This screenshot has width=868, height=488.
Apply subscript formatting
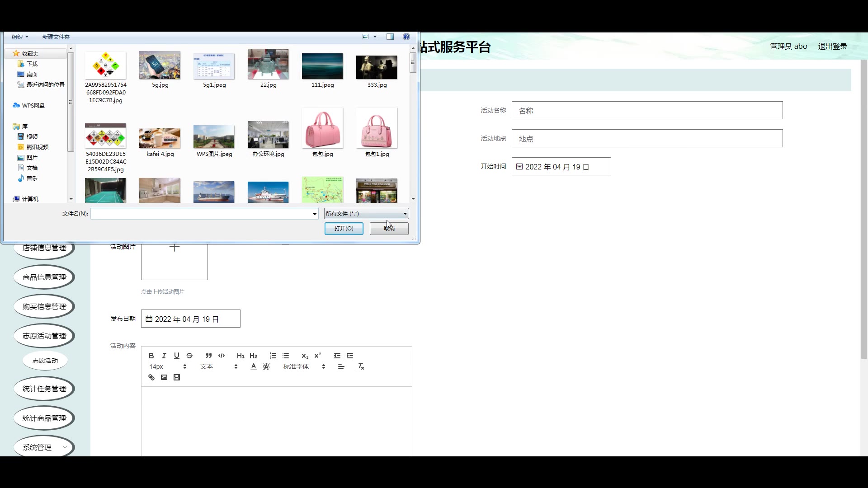tap(305, 356)
